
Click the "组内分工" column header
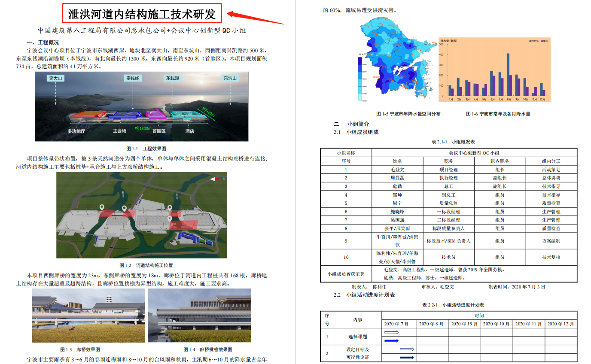click(551, 161)
